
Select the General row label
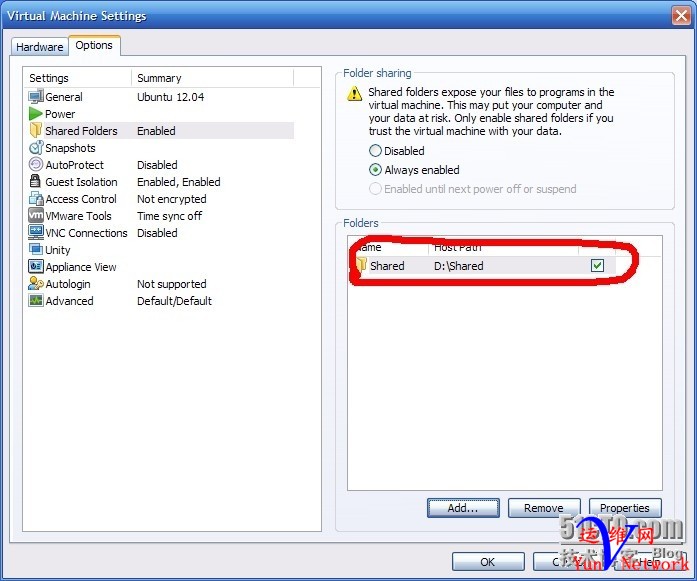64,97
